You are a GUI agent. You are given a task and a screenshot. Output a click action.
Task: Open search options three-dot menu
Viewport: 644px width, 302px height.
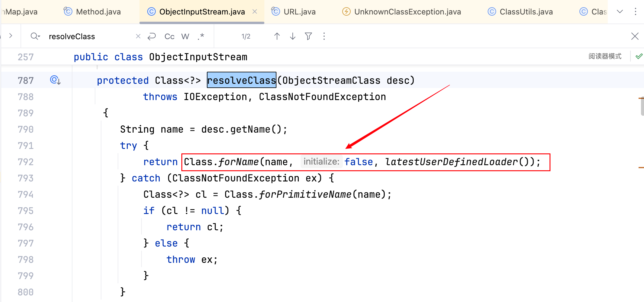324,36
